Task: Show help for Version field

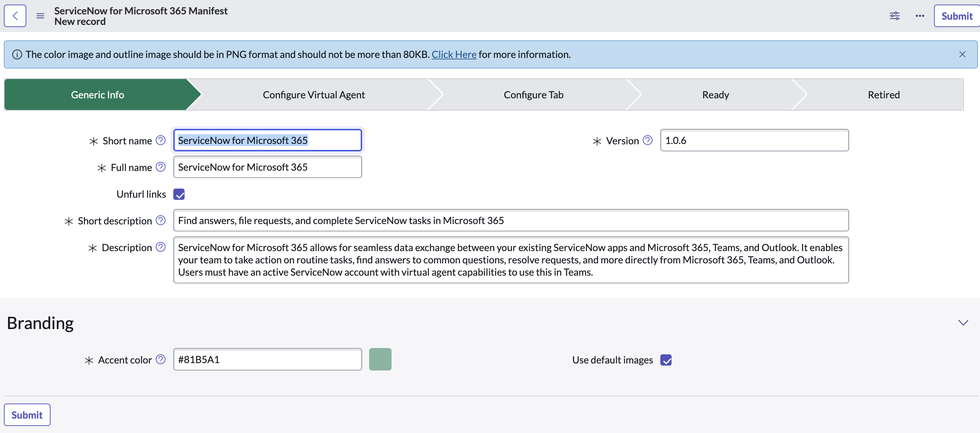Action: click(x=647, y=140)
